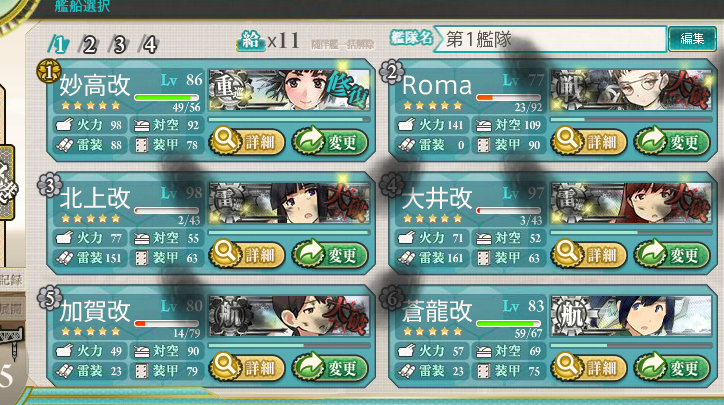Click the magnifier detail icon for Roma
Viewport: 724px width, 405px height.
click(x=567, y=140)
